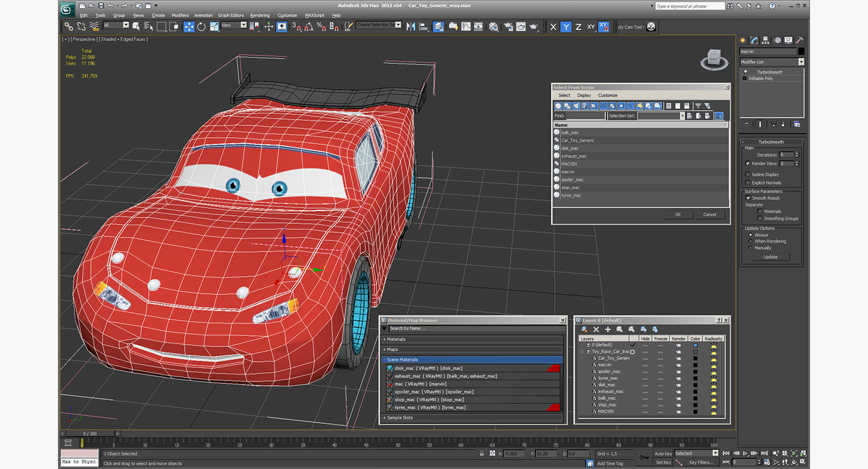Image resolution: width=868 pixels, height=469 pixels.
Task: Click Create New Layer in Layer dialog
Action: (x=584, y=329)
